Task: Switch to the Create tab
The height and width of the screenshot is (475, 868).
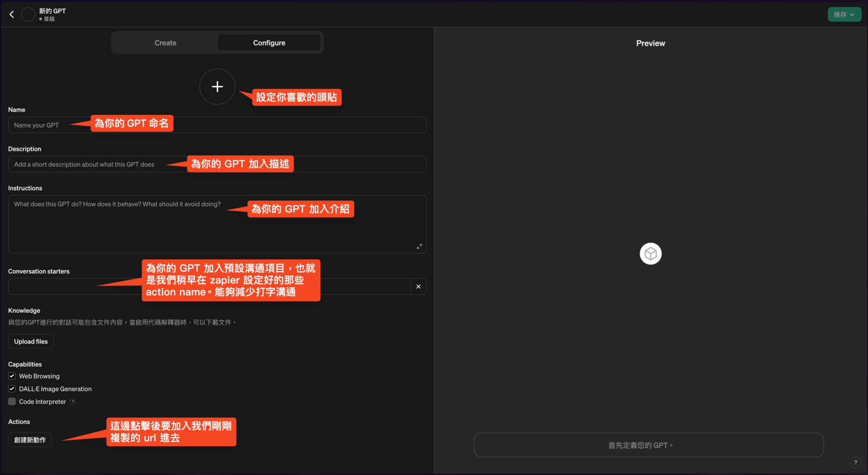Action: [165, 42]
